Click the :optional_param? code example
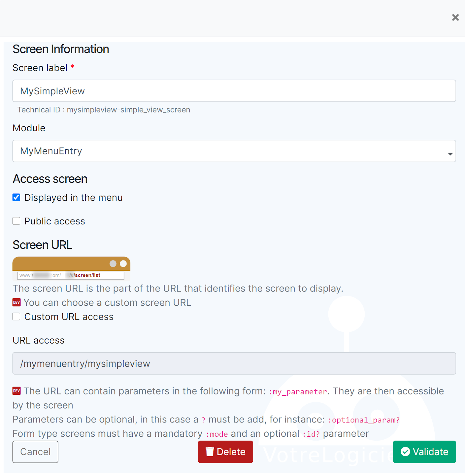465x476 pixels. [363, 420]
